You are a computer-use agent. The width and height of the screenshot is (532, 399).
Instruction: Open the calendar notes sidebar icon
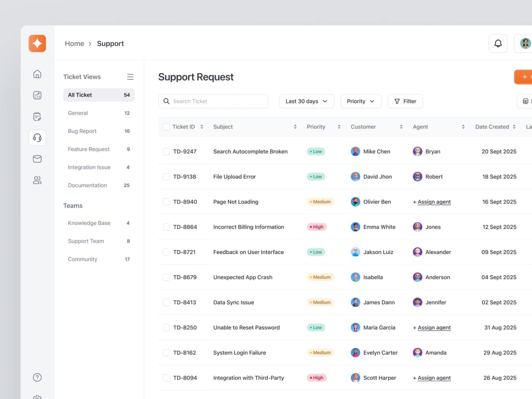(x=37, y=117)
